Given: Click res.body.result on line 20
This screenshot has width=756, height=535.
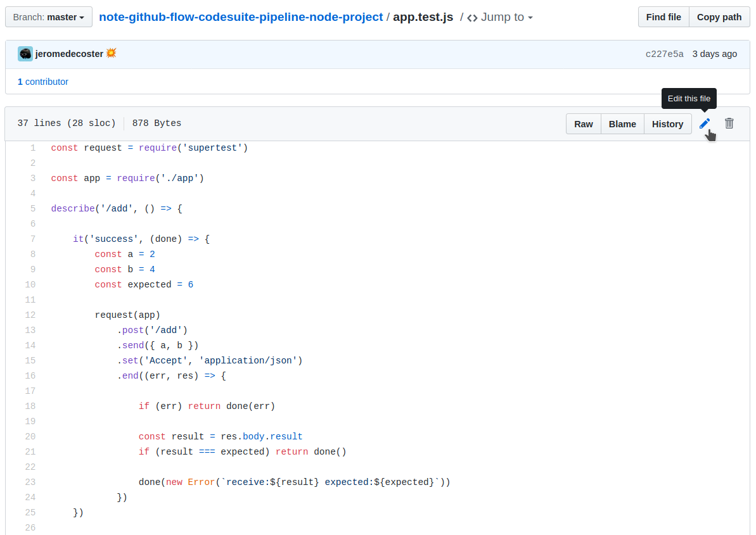Looking at the screenshot, I should [x=261, y=436].
